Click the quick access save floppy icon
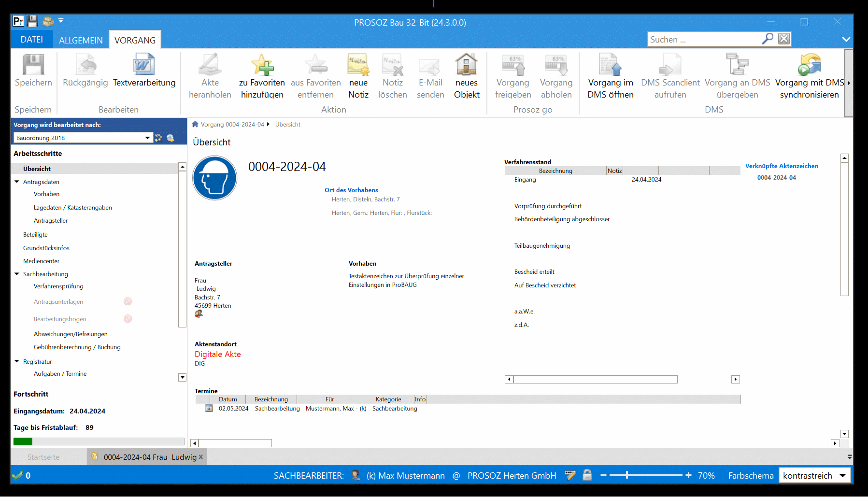The width and height of the screenshot is (868, 497). tap(32, 21)
